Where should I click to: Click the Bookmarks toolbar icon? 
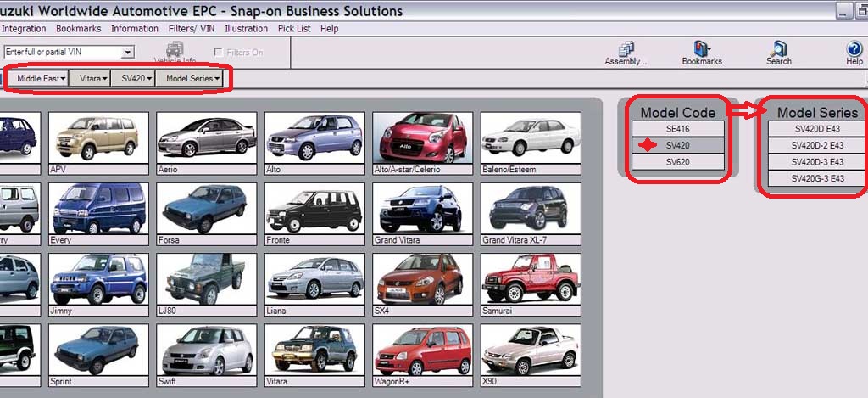701,51
